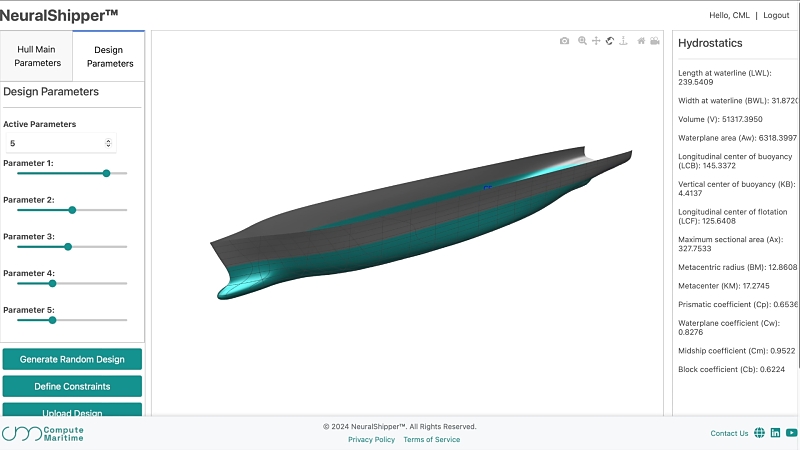The height and width of the screenshot is (450, 800).
Task: Reset camera to last save with video camera icon
Action: click(x=655, y=41)
